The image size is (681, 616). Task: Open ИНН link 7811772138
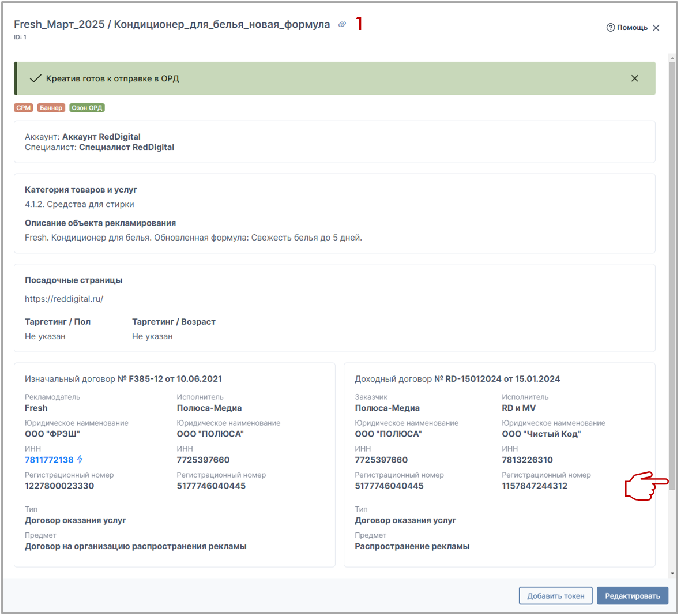[49, 460]
